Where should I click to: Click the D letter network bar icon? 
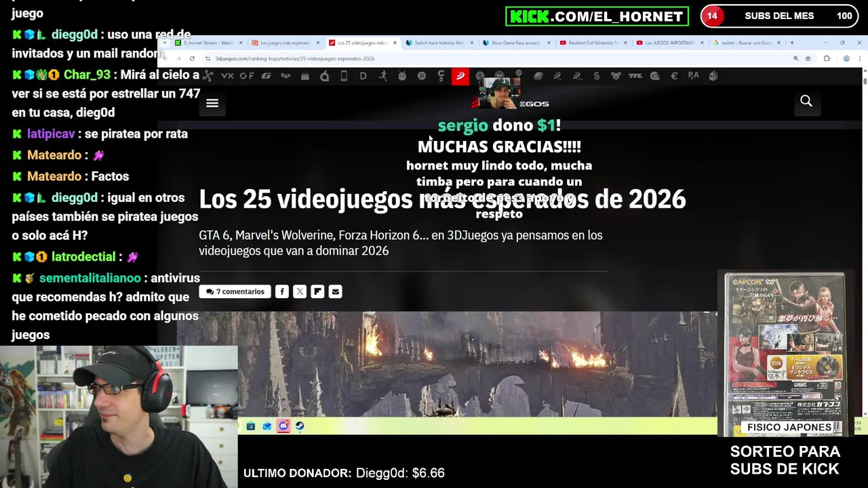363,76
